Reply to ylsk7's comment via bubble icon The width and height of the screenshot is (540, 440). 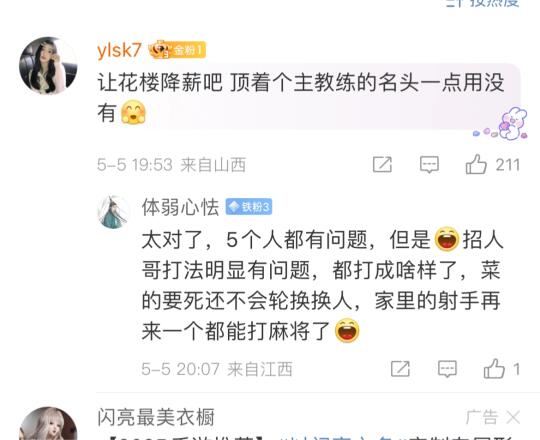point(429,165)
